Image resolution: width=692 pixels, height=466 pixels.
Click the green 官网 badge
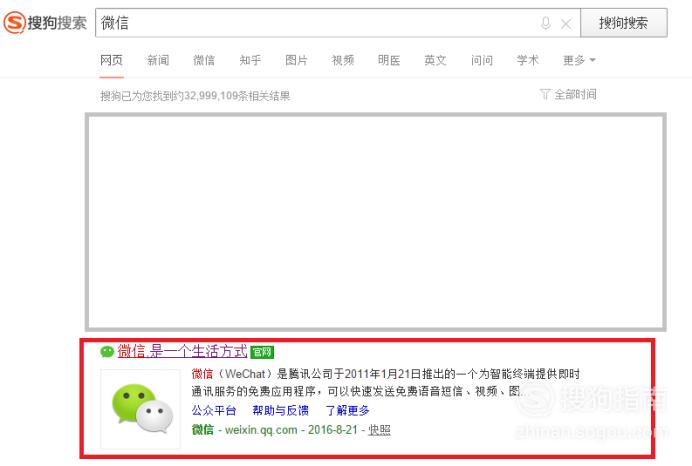(262, 352)
